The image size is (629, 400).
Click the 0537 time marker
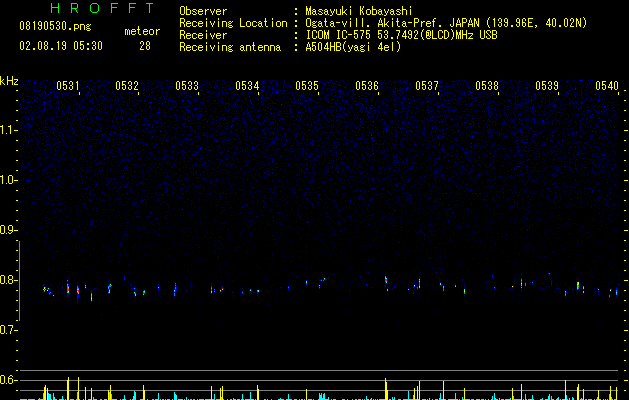(427, 85)
